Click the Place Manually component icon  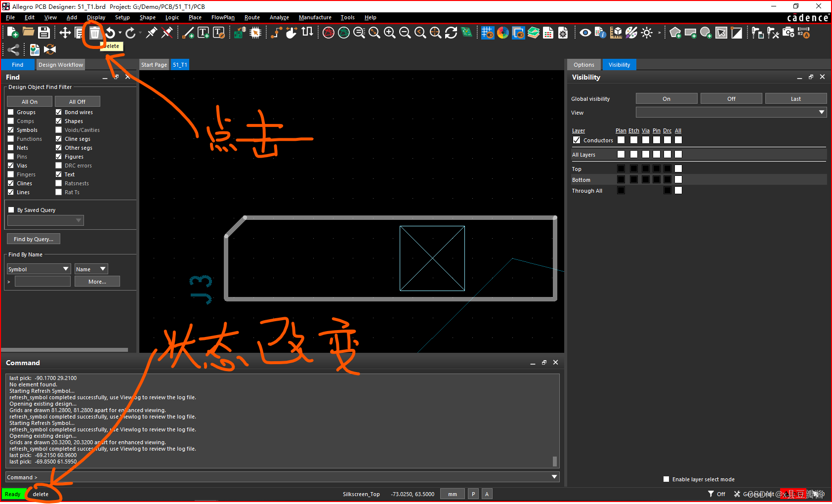[240, 33]
